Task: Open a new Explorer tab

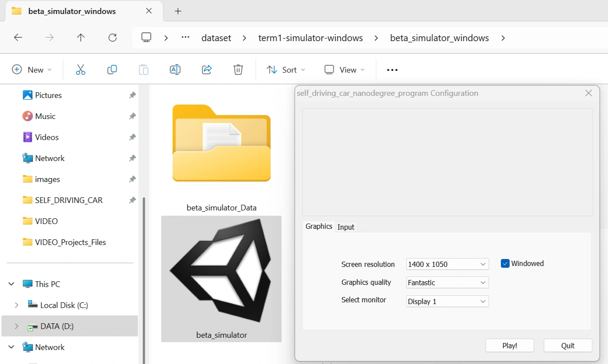Action: [178, 11]
